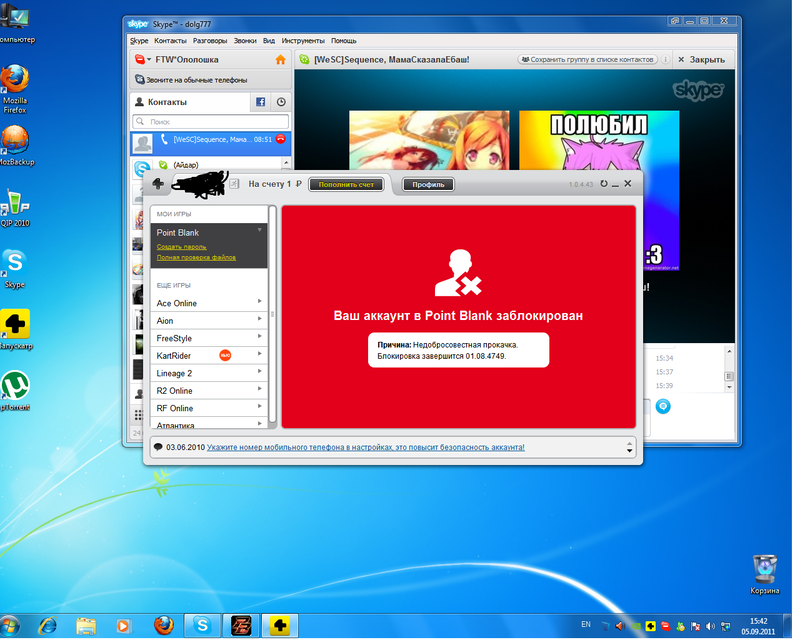The width and height of the screenshot is (800, 640).
Task: Open the Звонки menu
Action: [x=245, y=41]
